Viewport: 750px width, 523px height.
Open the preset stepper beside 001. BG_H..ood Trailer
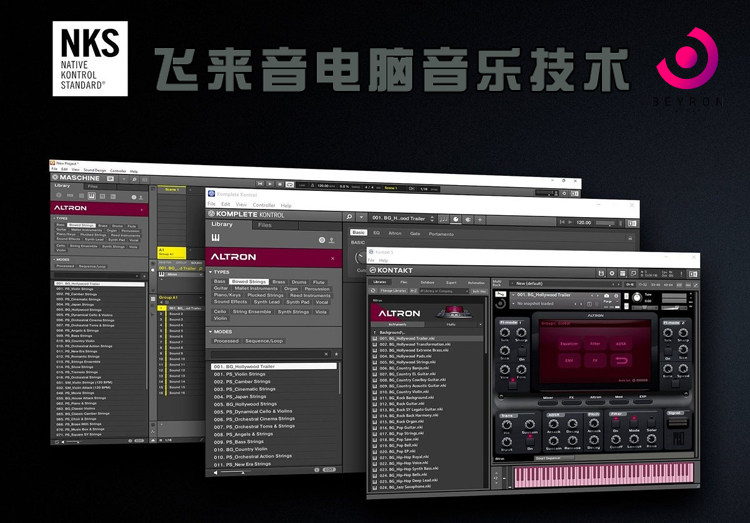[432, 219]
